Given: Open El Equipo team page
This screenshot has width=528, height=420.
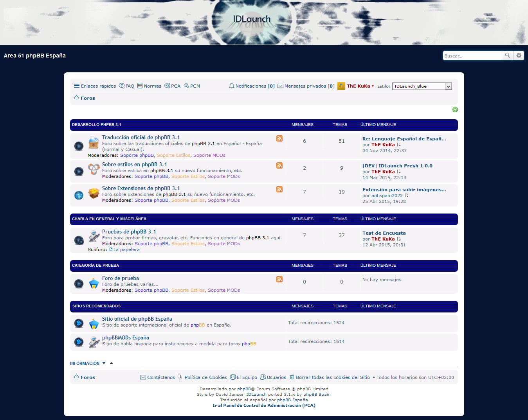Looking at the screenshot, I should click(243, 377).
